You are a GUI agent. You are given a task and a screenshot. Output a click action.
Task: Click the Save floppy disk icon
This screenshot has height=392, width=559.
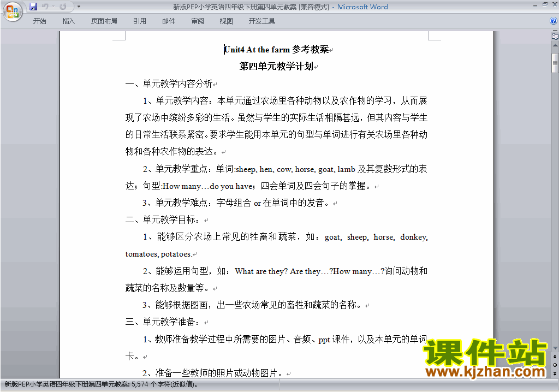coord(33,7)
